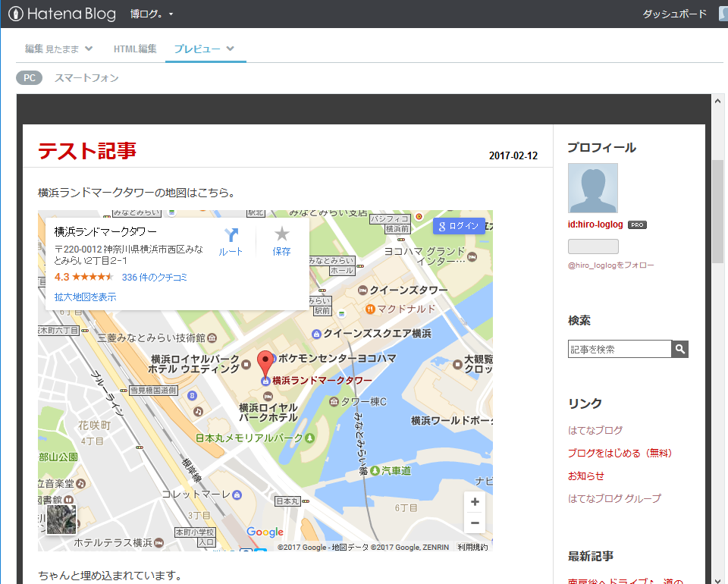Follow @hiro_loglog link
Screen dimensions: 728x584
click(x=610, y=265)
